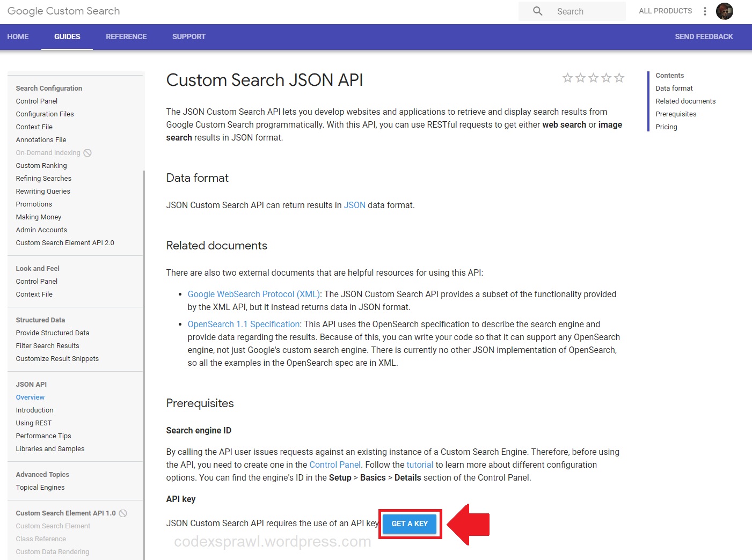The height and width of the screenshot is (560, 752).
Task: Open Custom Search Element sidebar item
Action: pos(53,526)
